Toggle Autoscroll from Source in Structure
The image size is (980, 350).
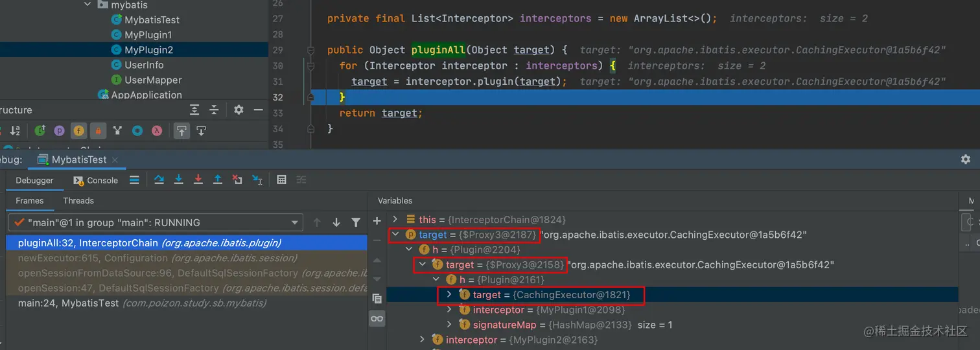pyautogui.click(x=201, y=130)
